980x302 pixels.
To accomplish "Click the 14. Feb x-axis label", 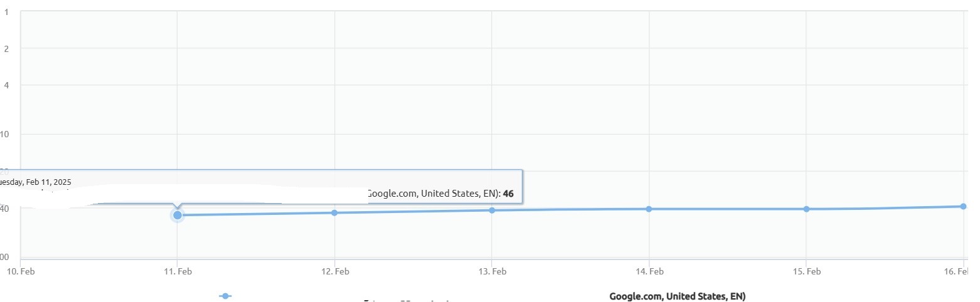I will click(649, 271).
